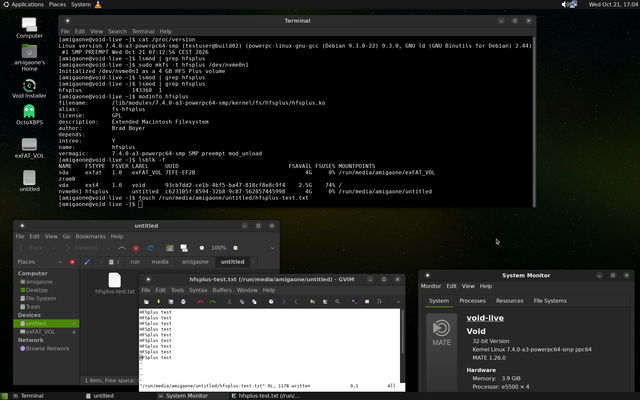Screen dimensions: 640x400
Task: Click red Undo arrow in GVIM toolbar
Action: [x=200, y=302]
